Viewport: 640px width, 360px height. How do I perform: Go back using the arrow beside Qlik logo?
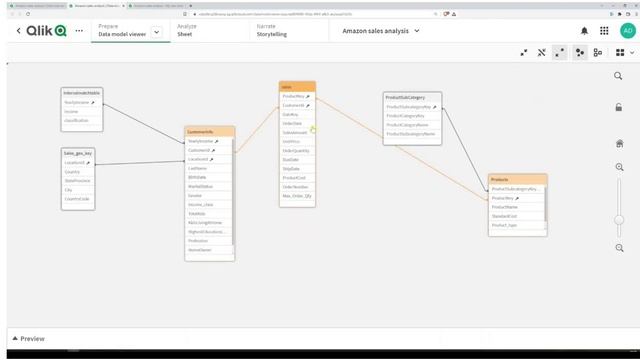pos(18,31)
